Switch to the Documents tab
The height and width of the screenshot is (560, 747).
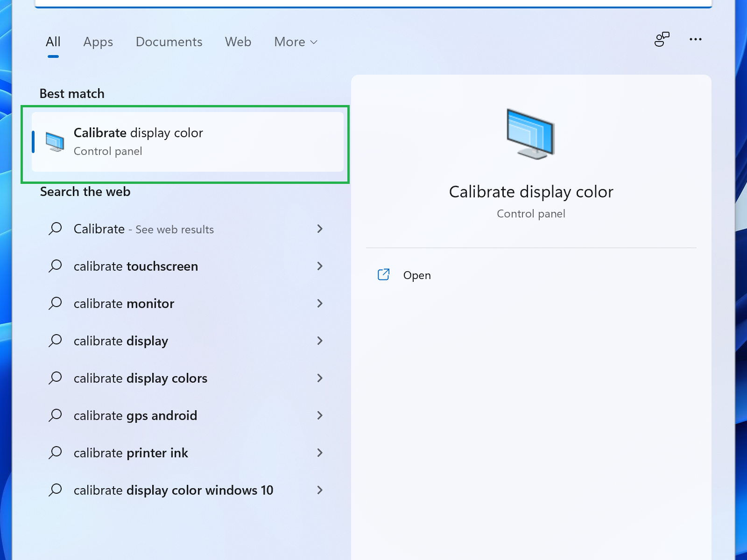[169, 42]
